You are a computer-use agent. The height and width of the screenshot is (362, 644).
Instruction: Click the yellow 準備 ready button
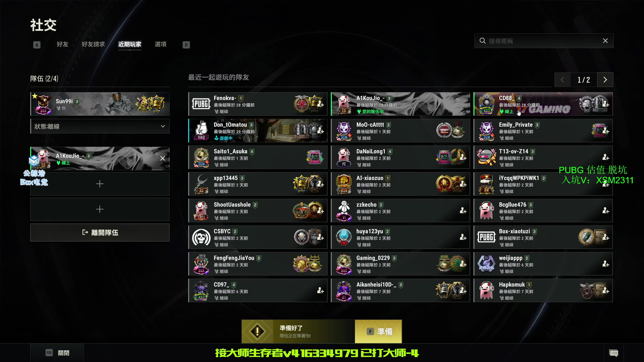click(378, 331)
